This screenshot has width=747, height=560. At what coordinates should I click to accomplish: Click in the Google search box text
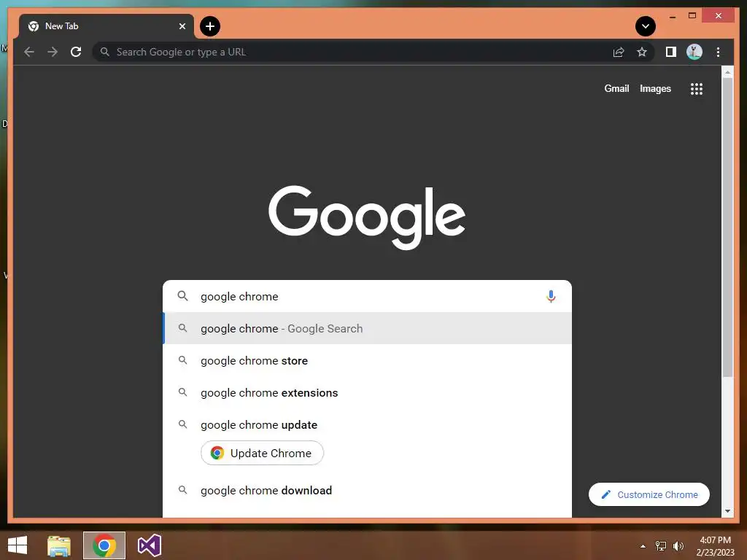[x=367, y=296]
